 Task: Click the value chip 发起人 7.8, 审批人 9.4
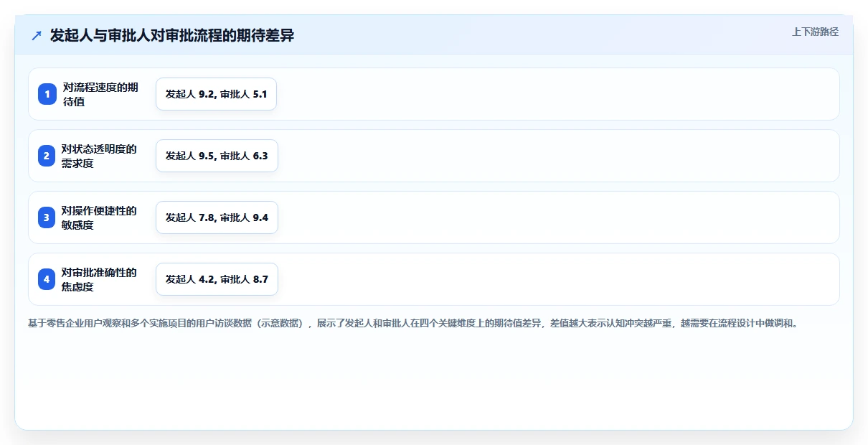(x=217, y=217)
